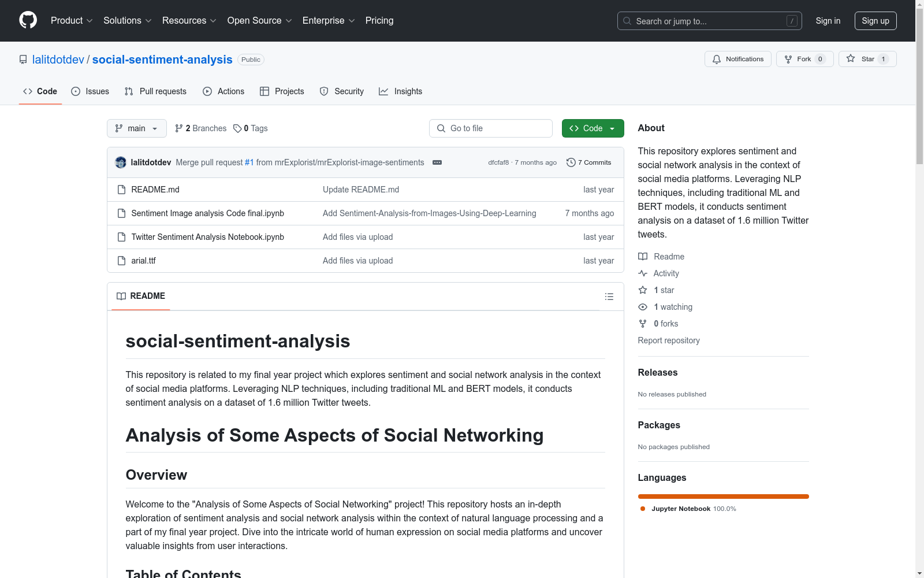Click the bell icon in Notifications
Viewport: 924px width, 578px height.
click(x=717, y=59)
